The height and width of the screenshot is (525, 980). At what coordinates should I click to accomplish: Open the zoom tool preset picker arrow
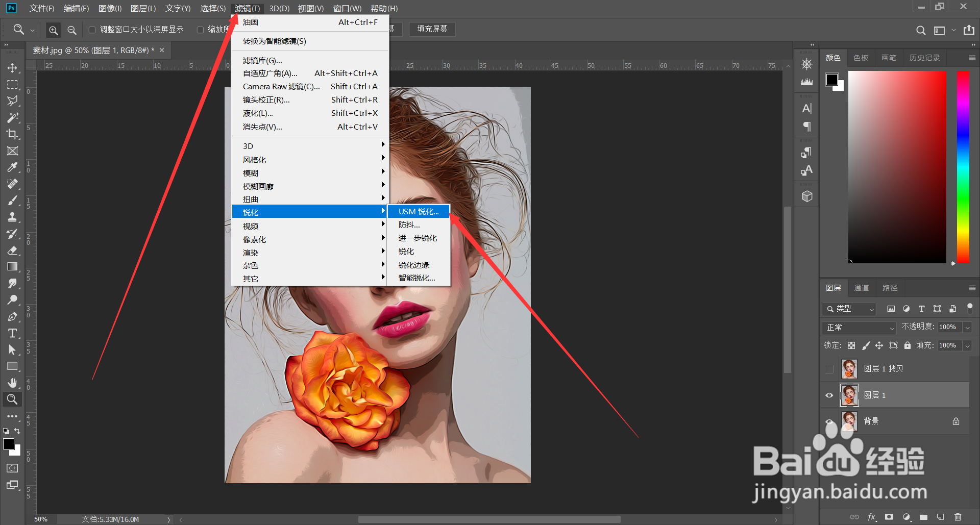point(32,30)
